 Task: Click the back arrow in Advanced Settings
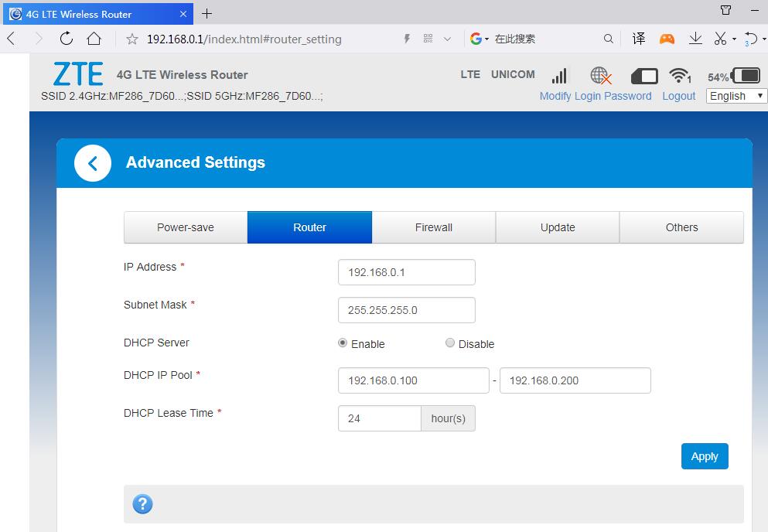click(x=93, y=163)
